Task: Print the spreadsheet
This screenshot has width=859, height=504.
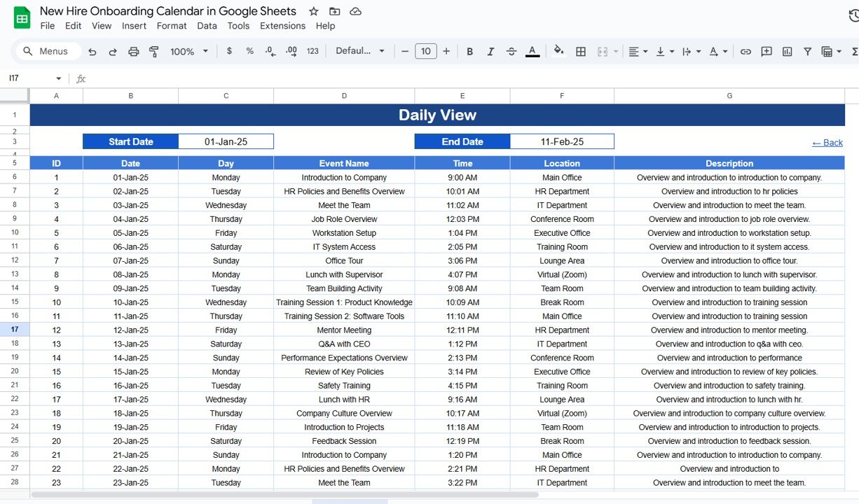Action: [x=134, y=52]
